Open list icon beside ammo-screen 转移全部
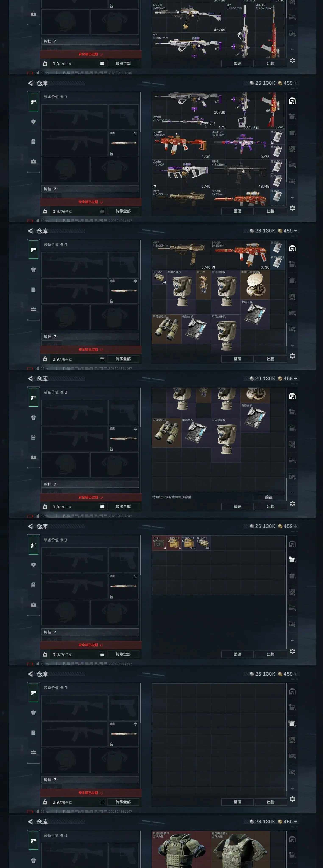The height and width of the screenshot is (868, 323). tap(102, 654)
